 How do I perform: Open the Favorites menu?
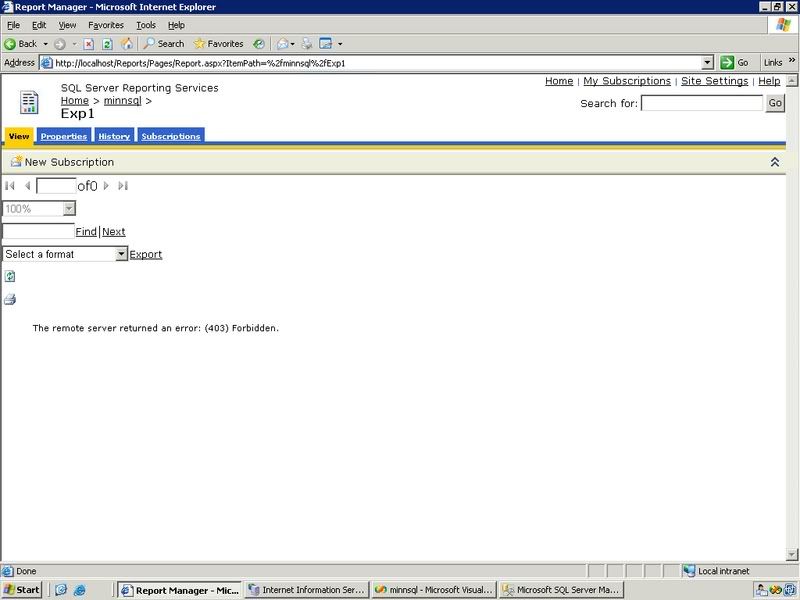[x=106, y=25]
